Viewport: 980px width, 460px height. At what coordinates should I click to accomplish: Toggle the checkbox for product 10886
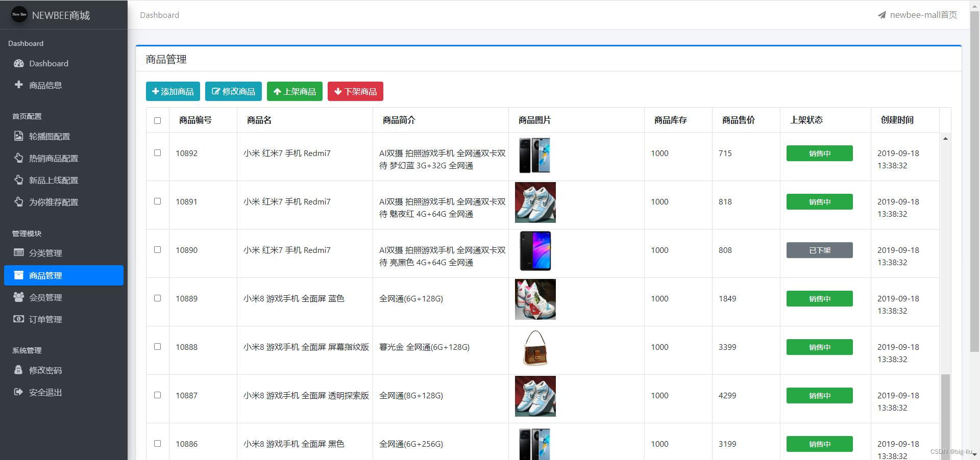click(157, 444)
